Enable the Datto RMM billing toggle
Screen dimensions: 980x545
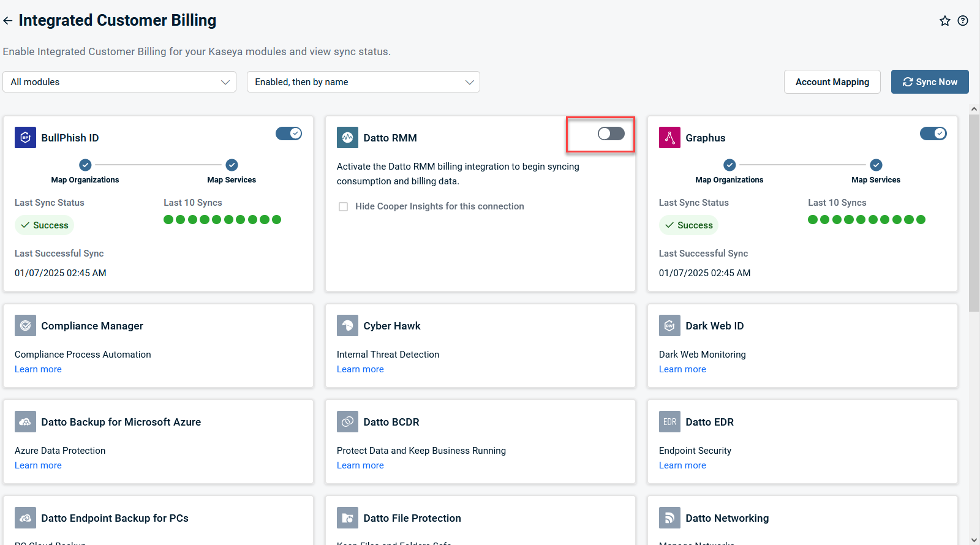point(611,133)
